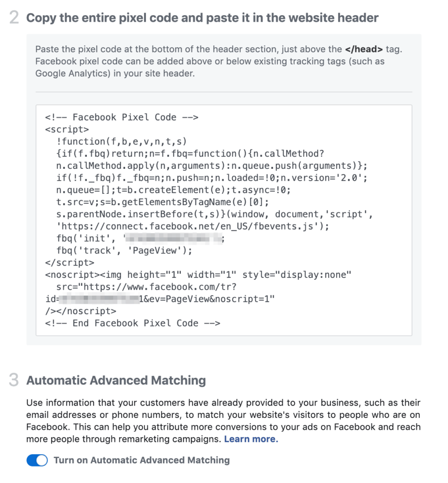Click the Advanced Matching description paragraph
Screen dimensions: 448x483
pyautogui.click(x=223, y=421)
